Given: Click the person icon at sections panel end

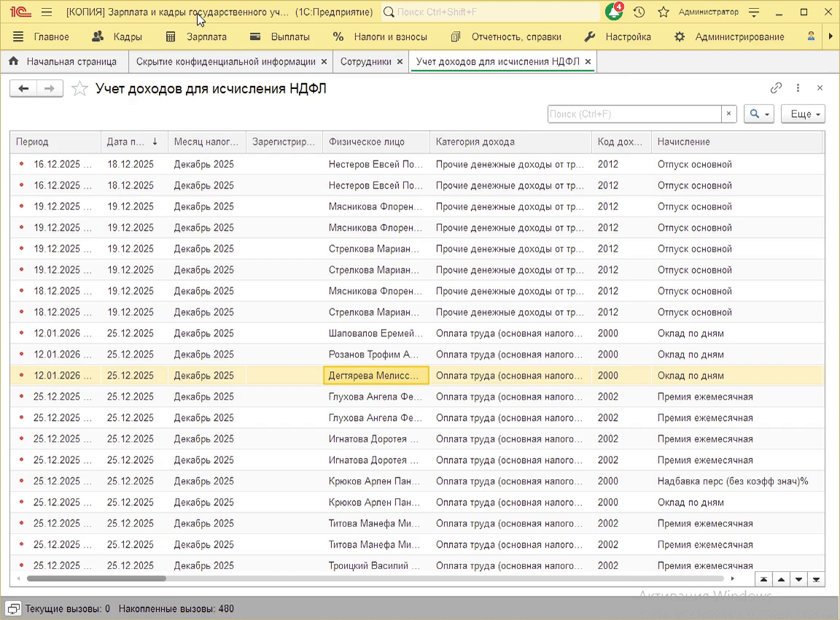Looking at the screenshot, I should [x=811, y=36].
